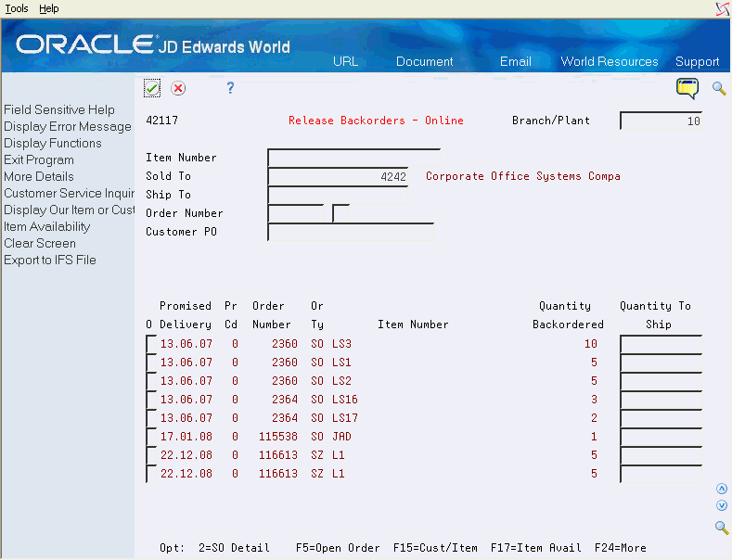732x560 pixels.
Task: Click the Sold To field containing 4242
Action: 338,176
